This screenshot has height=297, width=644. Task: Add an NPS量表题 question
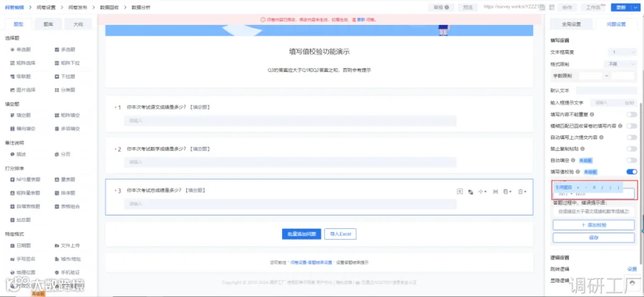pos(26,180)
